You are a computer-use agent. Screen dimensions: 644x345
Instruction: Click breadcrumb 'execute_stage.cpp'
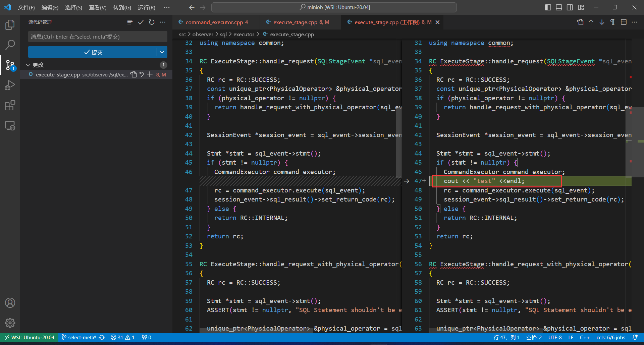point(292,34)
